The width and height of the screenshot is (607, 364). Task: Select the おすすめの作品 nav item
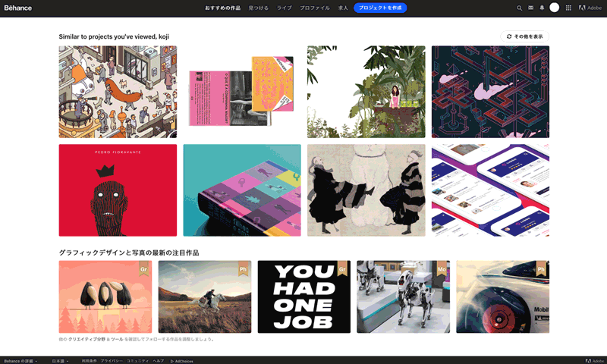(222, 8)
